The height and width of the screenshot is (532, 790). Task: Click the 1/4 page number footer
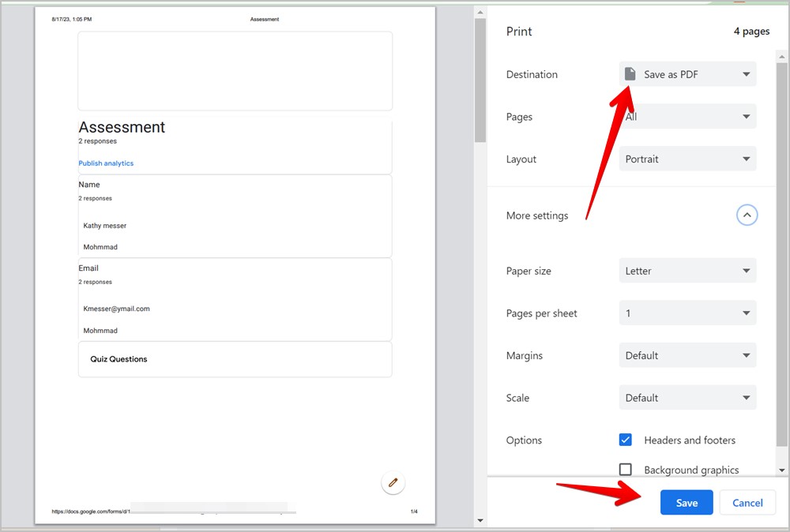(x=414, y=511)
